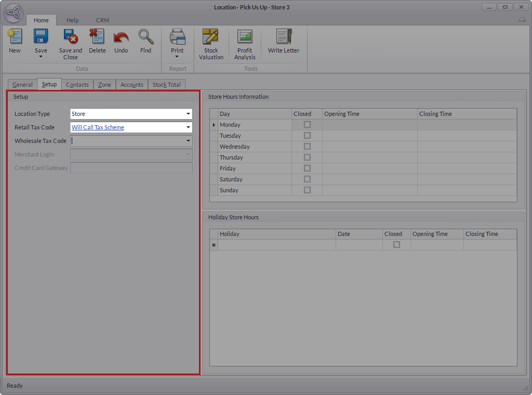Expand the Print button dropdown arrow
This screenshot has height=395, width=532.
177,57
